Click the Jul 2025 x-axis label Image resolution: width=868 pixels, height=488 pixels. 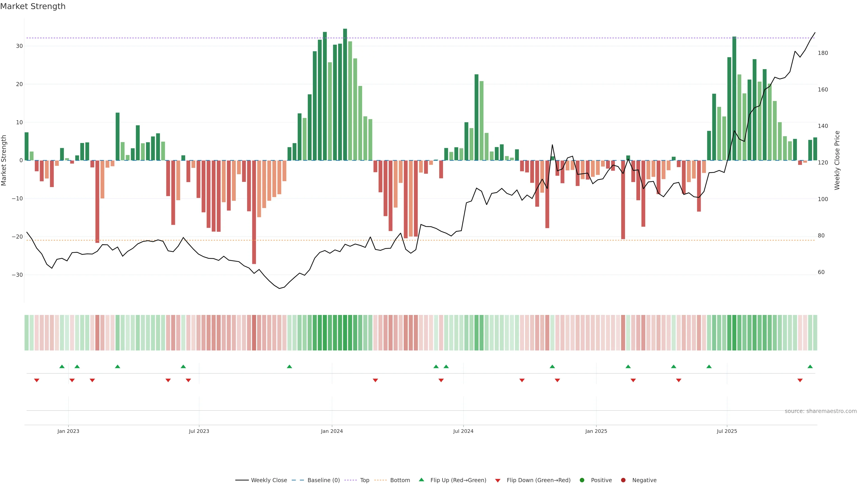pos(727,431)
